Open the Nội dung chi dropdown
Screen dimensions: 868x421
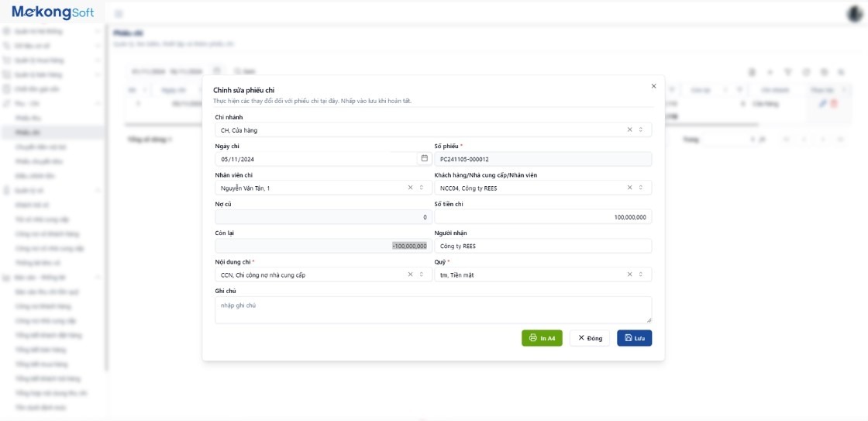[x=422, y=274]
